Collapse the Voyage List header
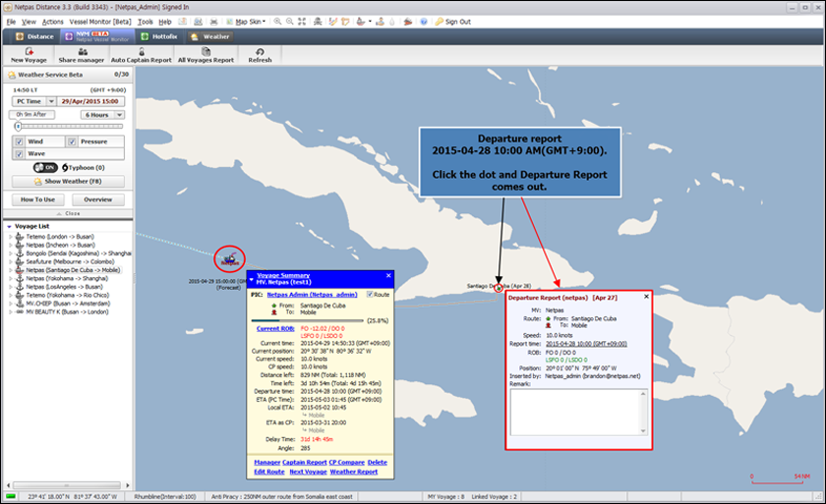The width and height of the screenshot is (826, 504). (x=9, y=226)
